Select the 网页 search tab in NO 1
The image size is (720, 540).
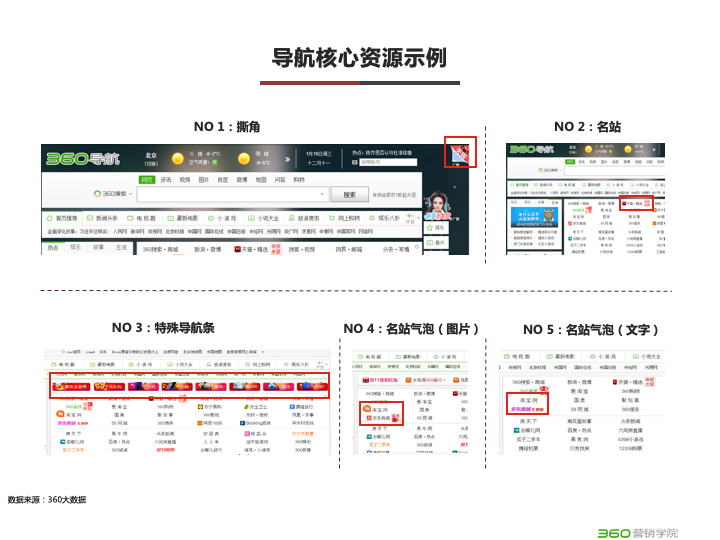147,180
